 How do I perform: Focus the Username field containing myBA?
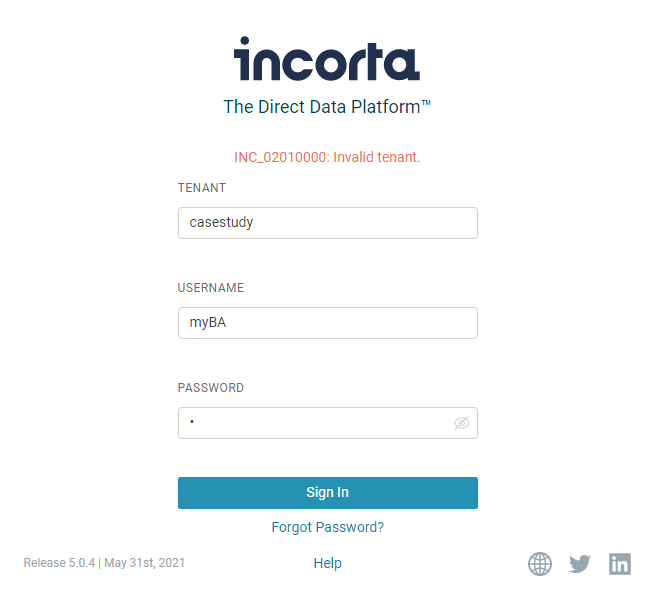coord(327,323)
